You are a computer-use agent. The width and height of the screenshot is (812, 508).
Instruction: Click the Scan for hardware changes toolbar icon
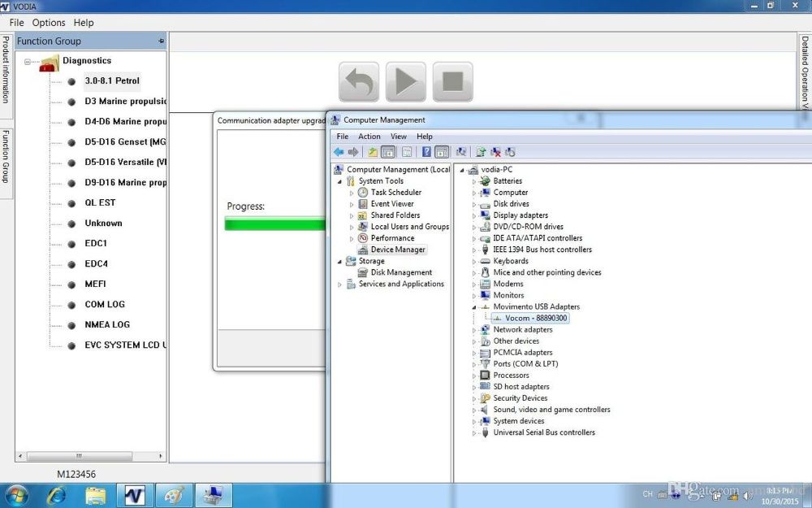pyautogui.click(x=461, y=152)
